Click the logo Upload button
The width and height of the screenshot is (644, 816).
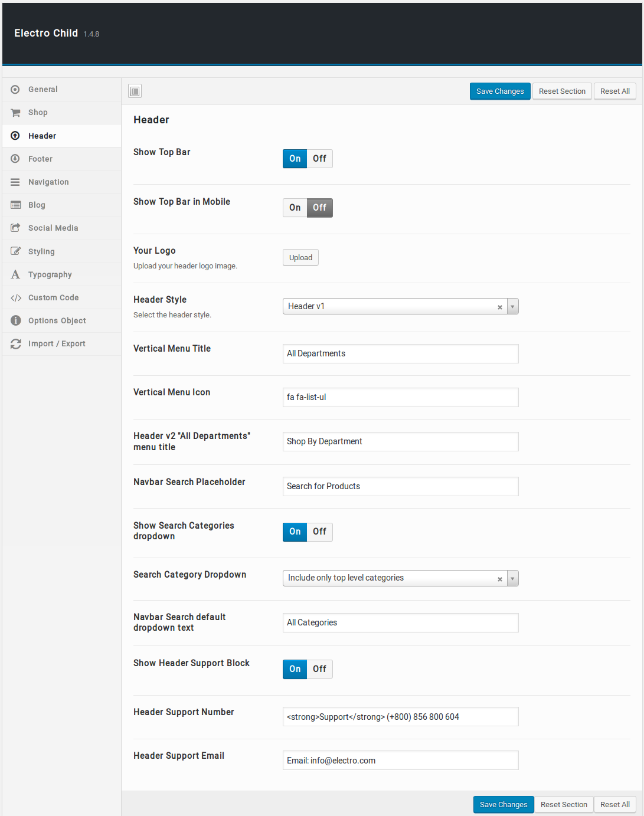click(x=300, y=258)
